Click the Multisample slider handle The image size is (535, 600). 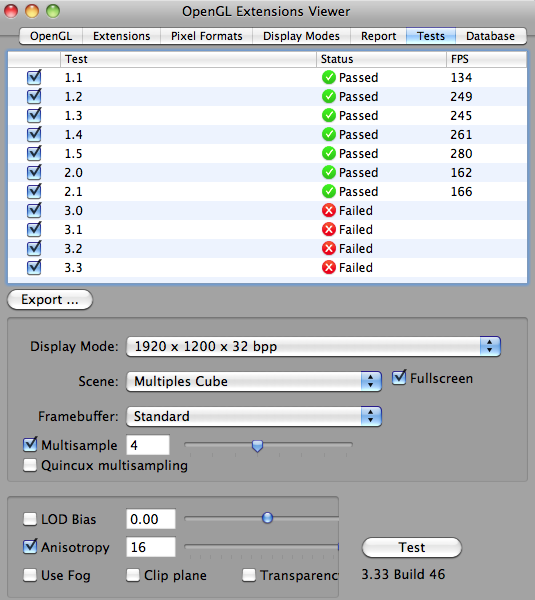(258, 445)
